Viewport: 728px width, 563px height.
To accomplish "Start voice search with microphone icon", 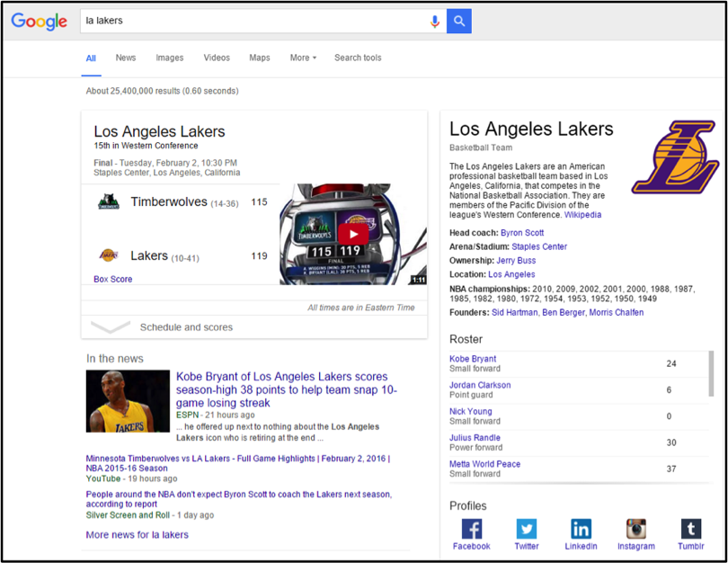I will click(x=435, y=22).
